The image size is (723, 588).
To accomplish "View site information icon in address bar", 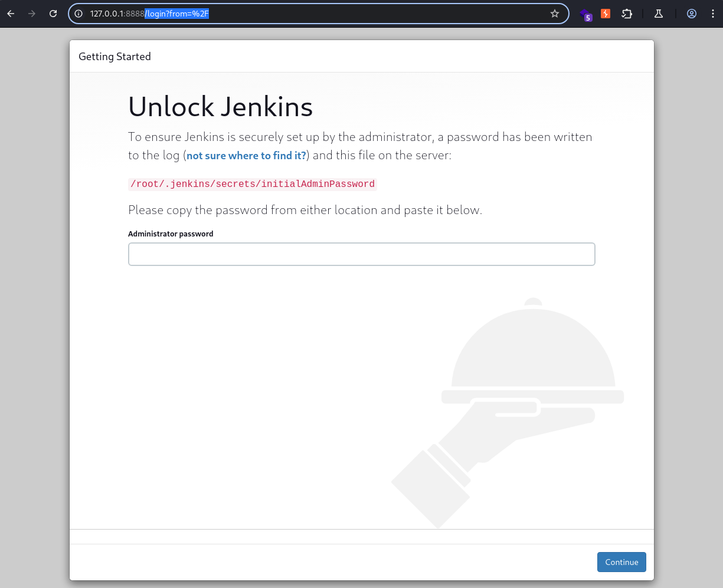I will tap(78, 14).
